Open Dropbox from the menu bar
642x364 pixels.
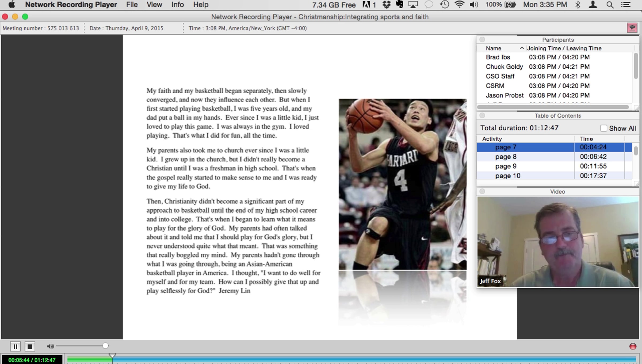(387, 5)
